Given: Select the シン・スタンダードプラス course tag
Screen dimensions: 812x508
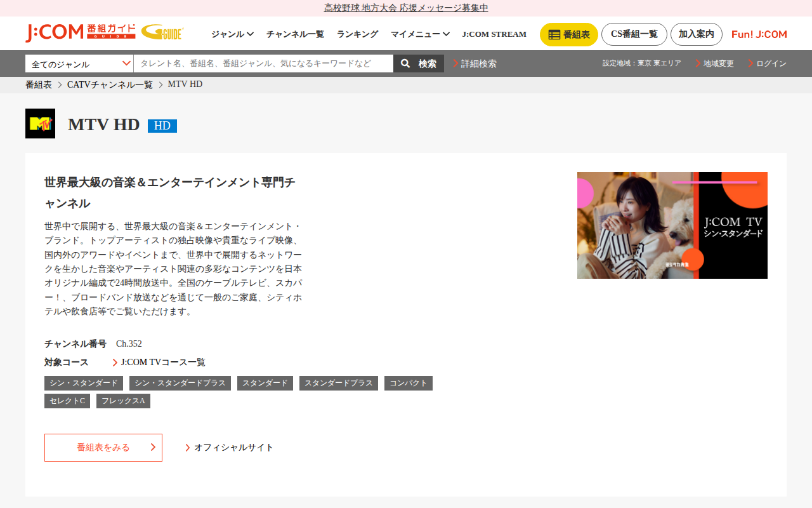Looking at the screenshot, I should [180, 383].
